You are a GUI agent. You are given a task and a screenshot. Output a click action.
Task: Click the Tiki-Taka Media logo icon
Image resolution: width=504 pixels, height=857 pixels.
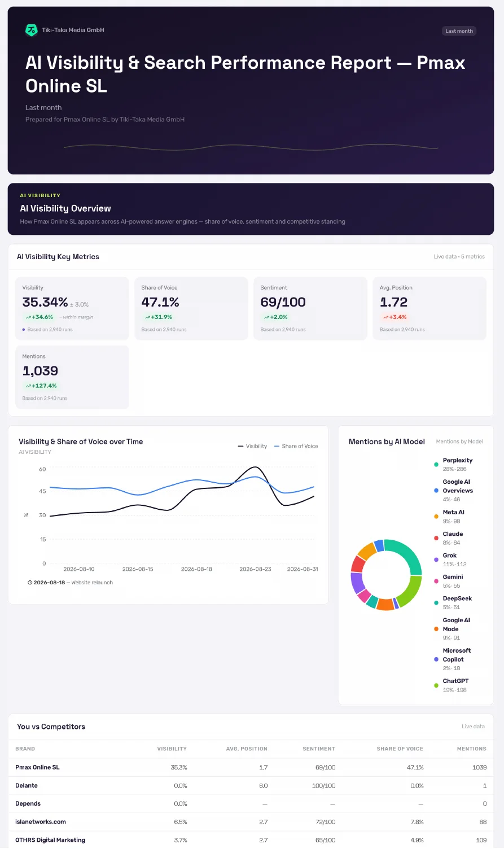click(x=32, y=30)
